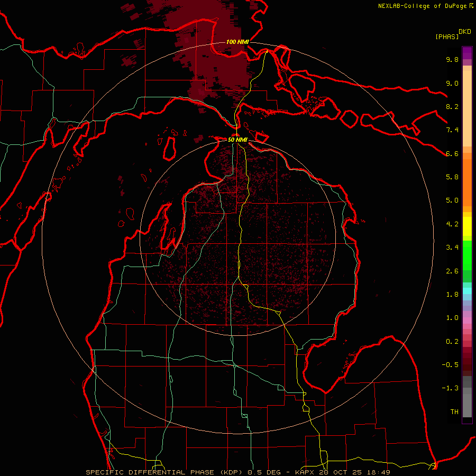
Task: Click the 2.6 scale label
Action: [452, 271]
